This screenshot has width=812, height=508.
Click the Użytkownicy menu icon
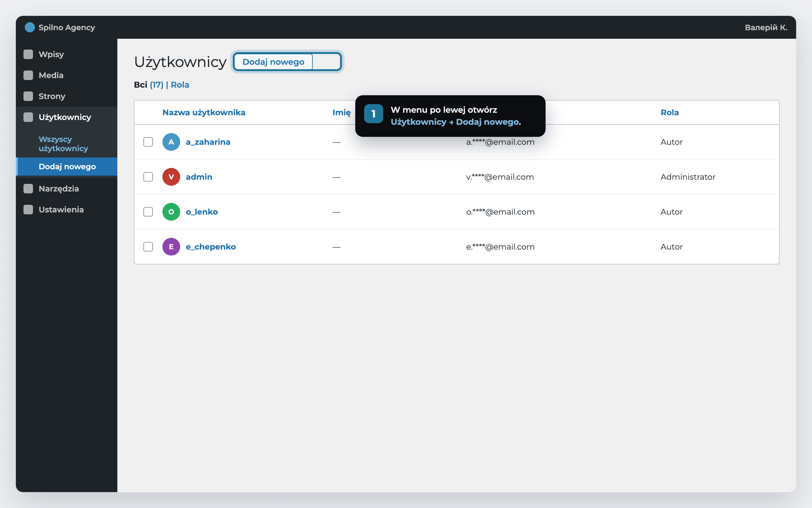pos(28,117)
